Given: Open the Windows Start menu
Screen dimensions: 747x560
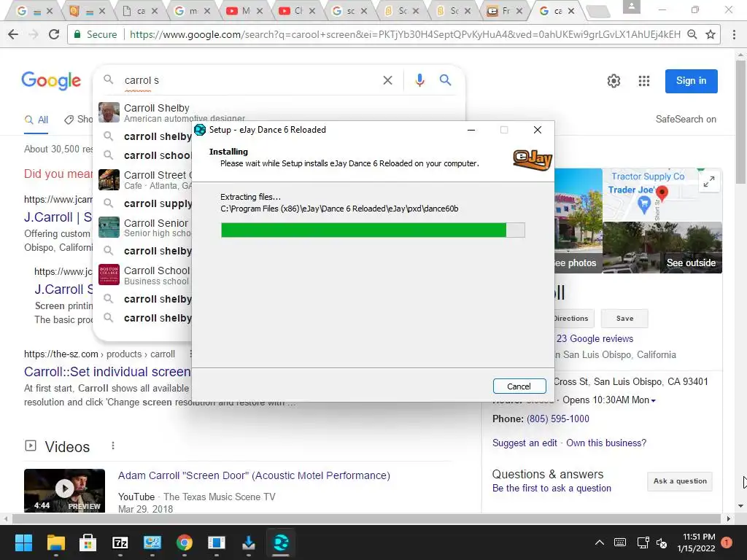Looking at the screenshot, I should click(23, 542).
